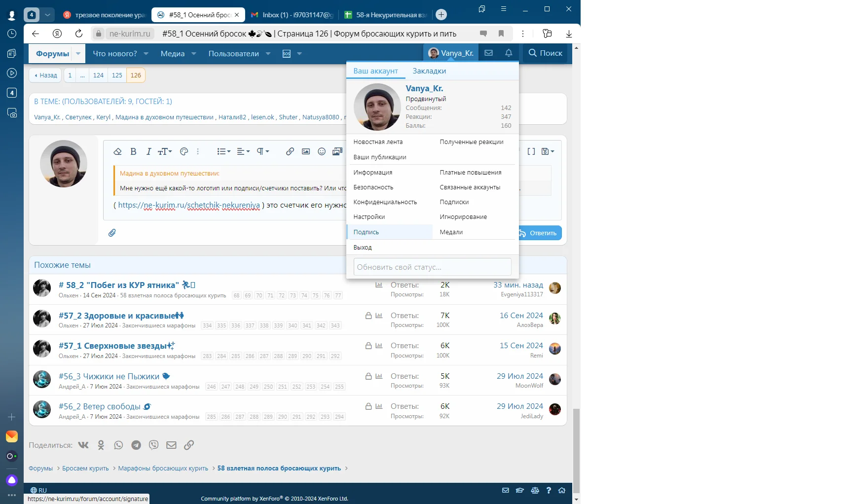Click the RU language chooser

point(38,490)
